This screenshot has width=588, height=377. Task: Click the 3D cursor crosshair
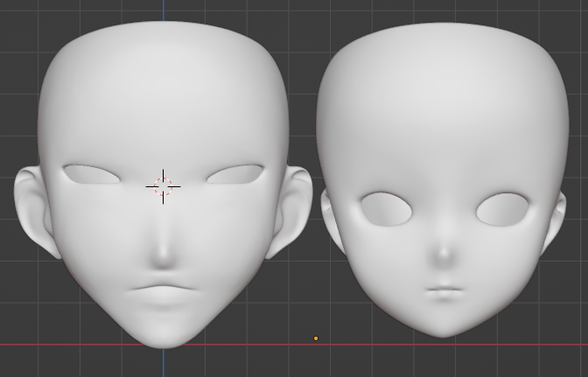click(x=164, y=185)
